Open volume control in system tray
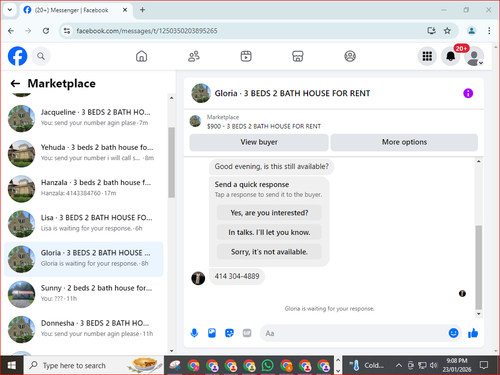 click(434, 365)
